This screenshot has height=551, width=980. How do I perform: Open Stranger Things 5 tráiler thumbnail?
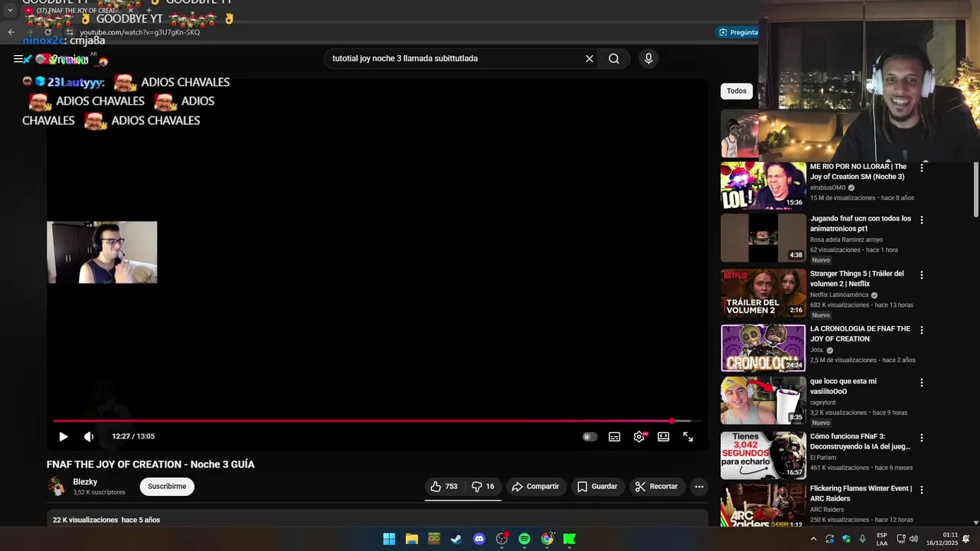click(763, 293)
